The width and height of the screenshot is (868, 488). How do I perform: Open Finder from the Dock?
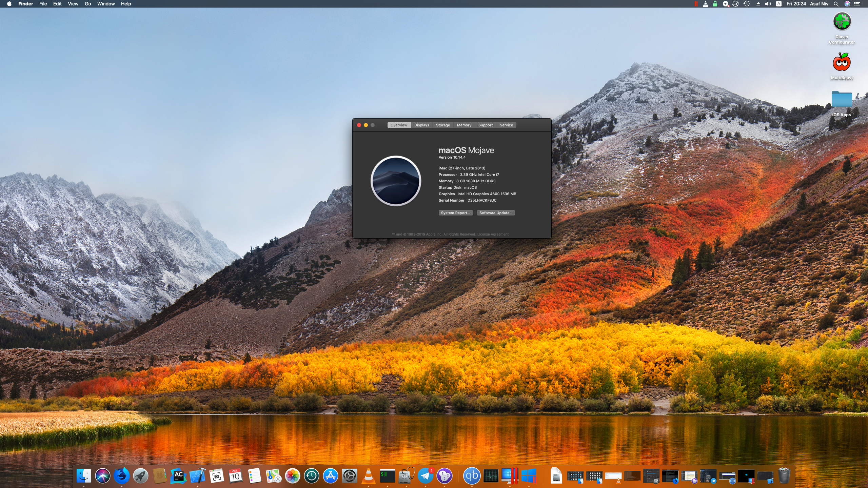pos(84,476)
